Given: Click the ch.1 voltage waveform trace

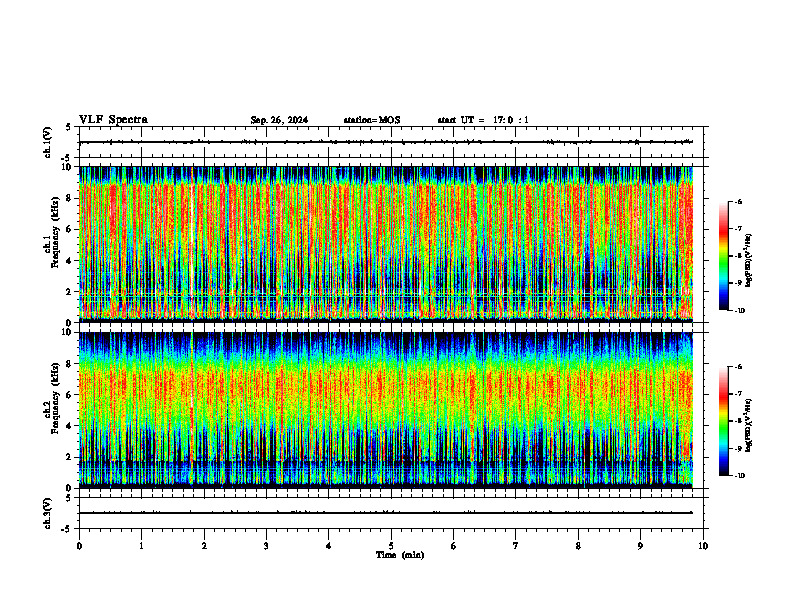Looking at the screenshot, I should point(386,142).
